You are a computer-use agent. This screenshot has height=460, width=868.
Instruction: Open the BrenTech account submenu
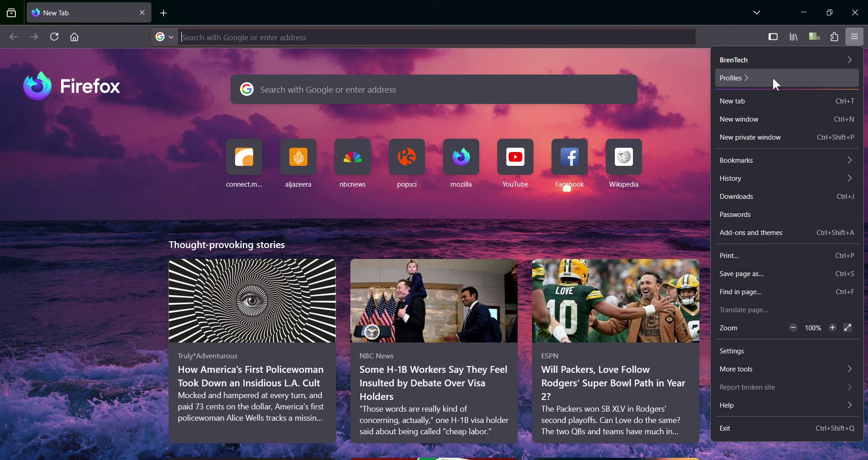coord(787,60)
